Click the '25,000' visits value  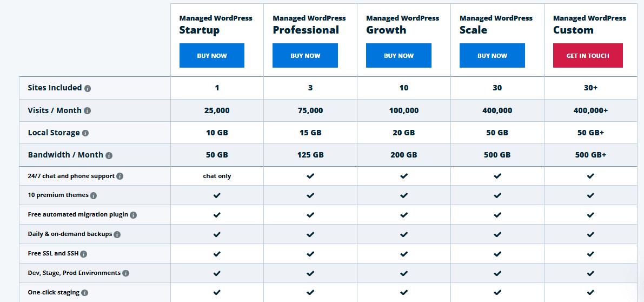click(217, 110)
